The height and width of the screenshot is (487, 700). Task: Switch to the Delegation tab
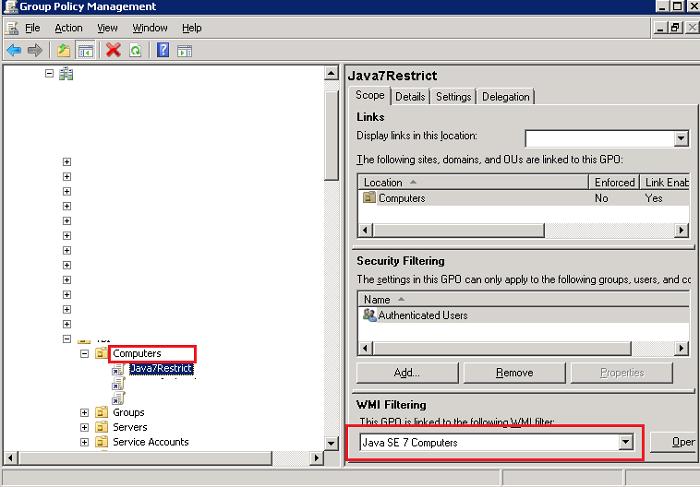(x=505, y=97)
